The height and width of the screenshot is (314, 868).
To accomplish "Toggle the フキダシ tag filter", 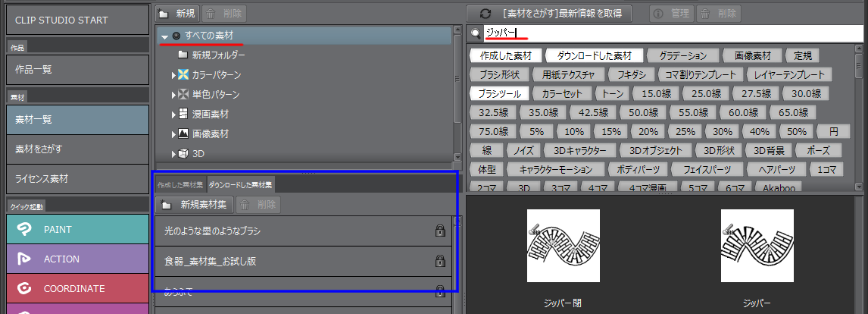I will click(x=631, y=75).
